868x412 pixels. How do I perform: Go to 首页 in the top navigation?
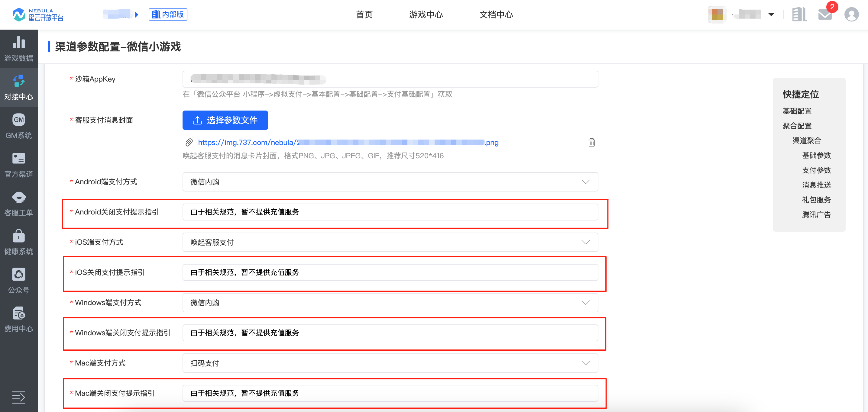364,14
